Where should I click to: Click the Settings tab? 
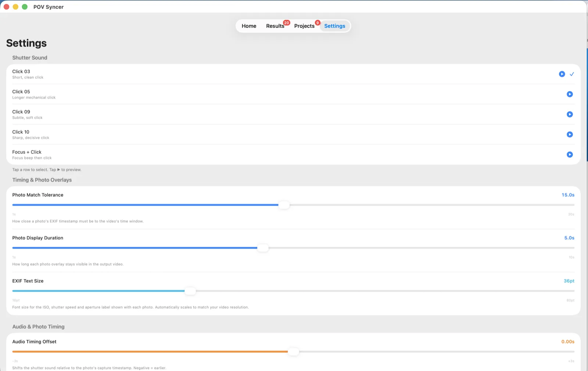click(335, 26)
